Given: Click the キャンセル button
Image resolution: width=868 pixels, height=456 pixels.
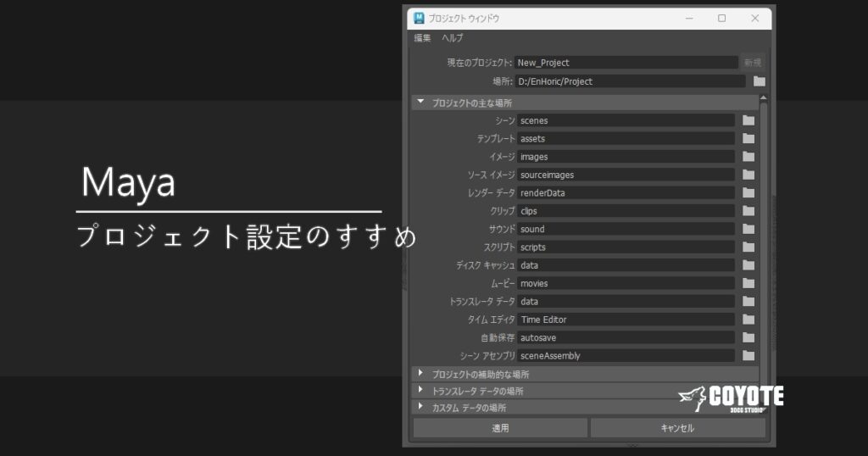Looking at the screenshot, I should click(x=677, y=428).
